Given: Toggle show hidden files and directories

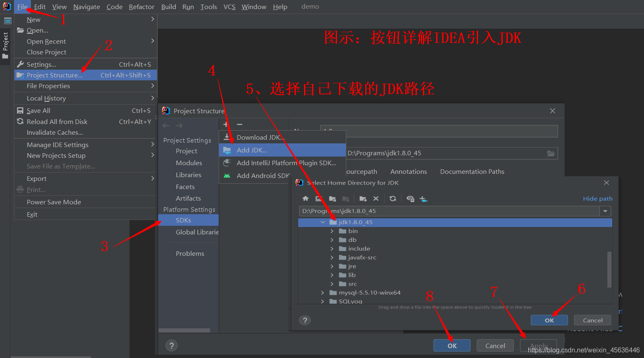Looking at the screenshot, I should point(410,199).
